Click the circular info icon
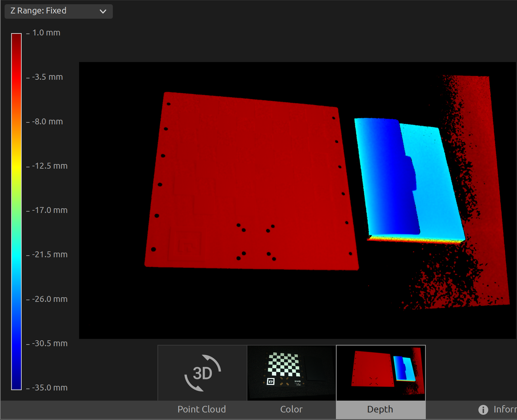517x420 pixels. 483,409
